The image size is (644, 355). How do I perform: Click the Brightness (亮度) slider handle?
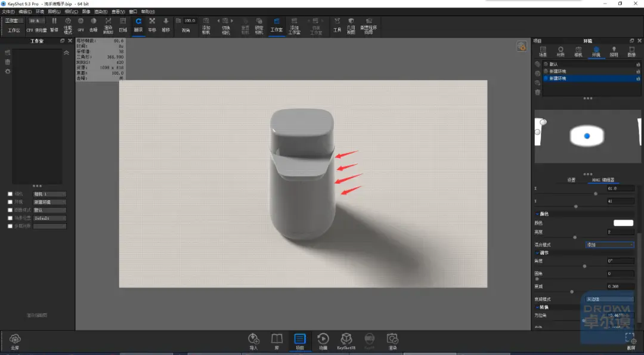coord(575,237)
